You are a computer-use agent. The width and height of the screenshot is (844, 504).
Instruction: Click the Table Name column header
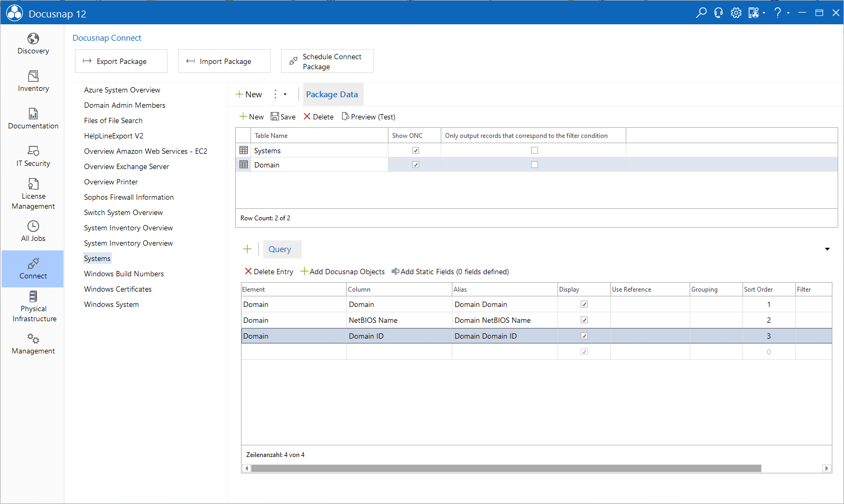tap(320, 136)
